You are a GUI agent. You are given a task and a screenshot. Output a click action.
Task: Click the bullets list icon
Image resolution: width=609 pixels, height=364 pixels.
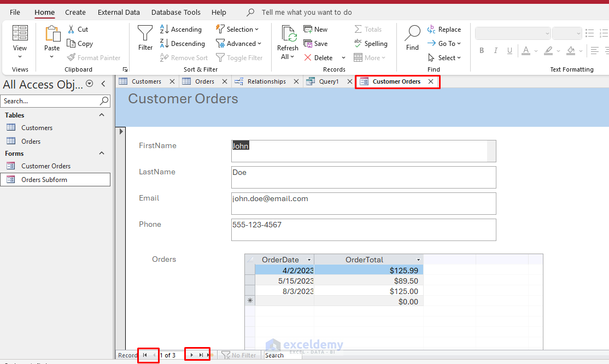click(x=589, y=33)
